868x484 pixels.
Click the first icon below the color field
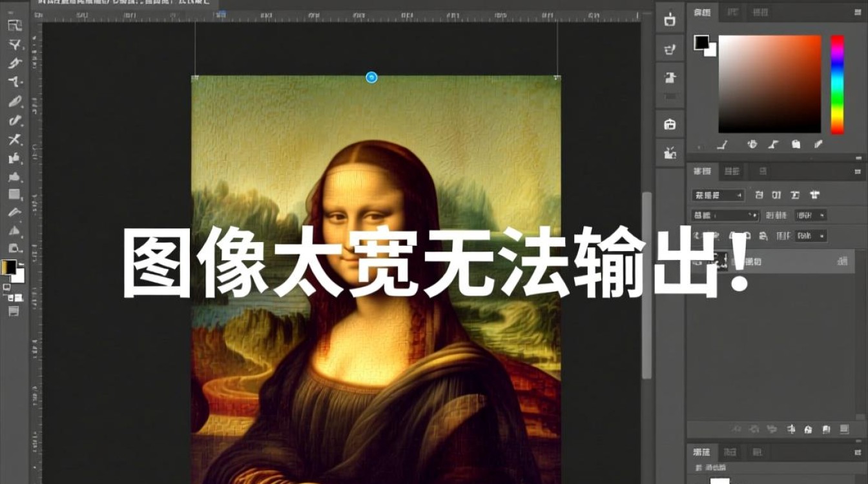(x=723, y=145)
